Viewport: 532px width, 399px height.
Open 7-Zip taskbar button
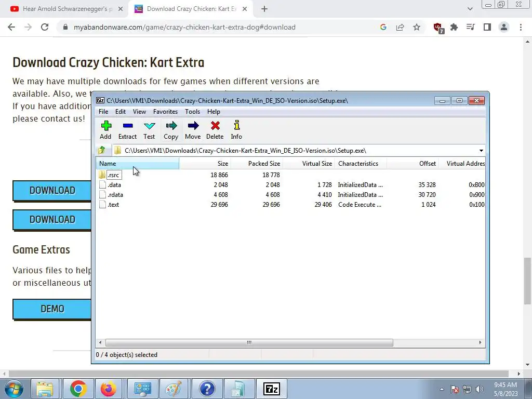tap(271, 389)
